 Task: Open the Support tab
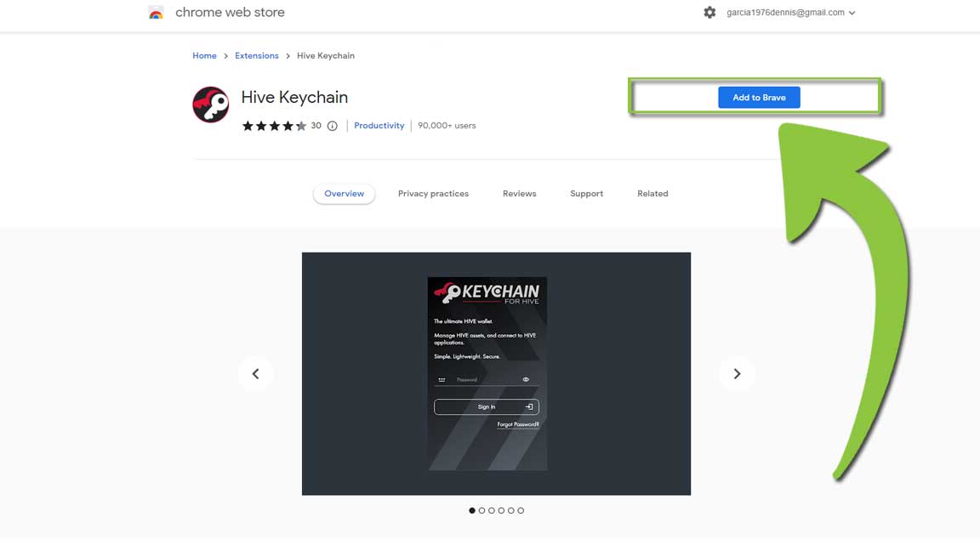pyautogui.click(x=586, y=194)
